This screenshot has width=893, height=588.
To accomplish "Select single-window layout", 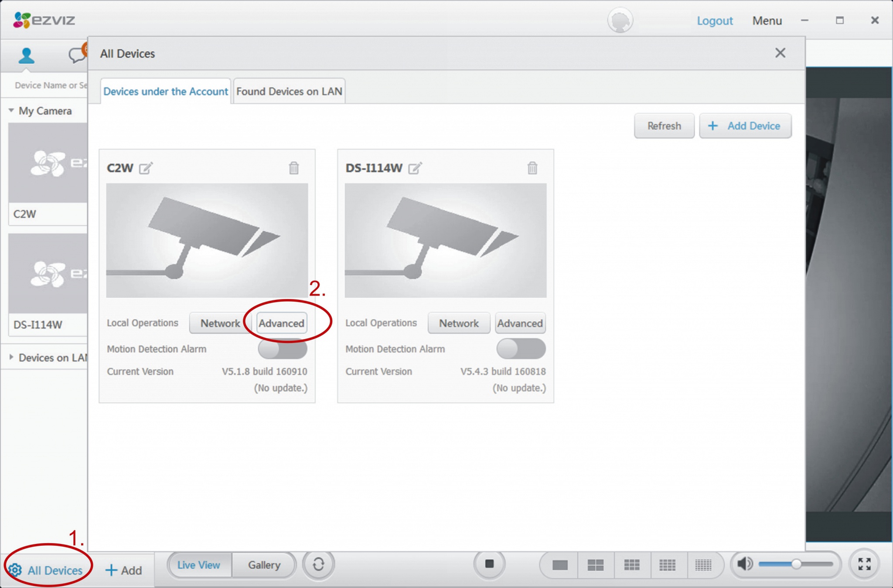I will [560, 565].
